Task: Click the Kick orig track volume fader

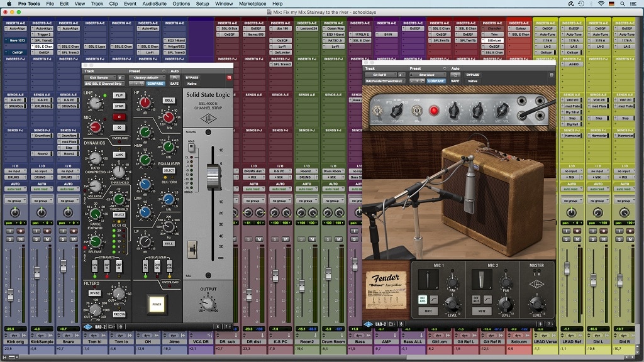Action: click(x=10, y=295)
